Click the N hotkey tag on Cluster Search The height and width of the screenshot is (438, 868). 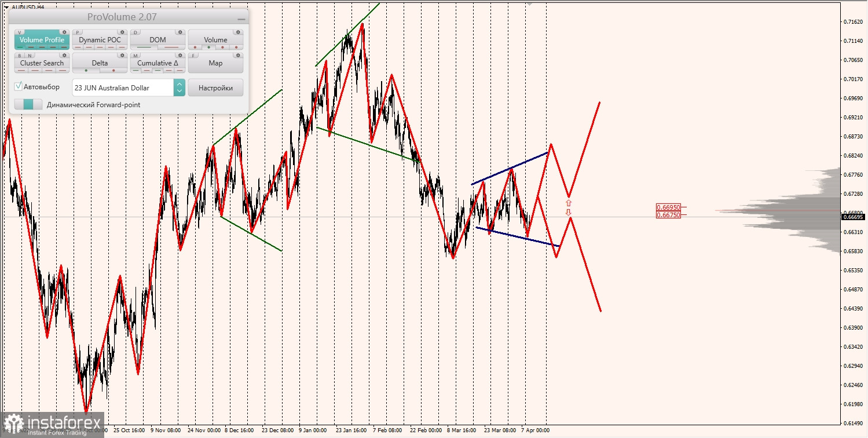[x=30, y=56]
